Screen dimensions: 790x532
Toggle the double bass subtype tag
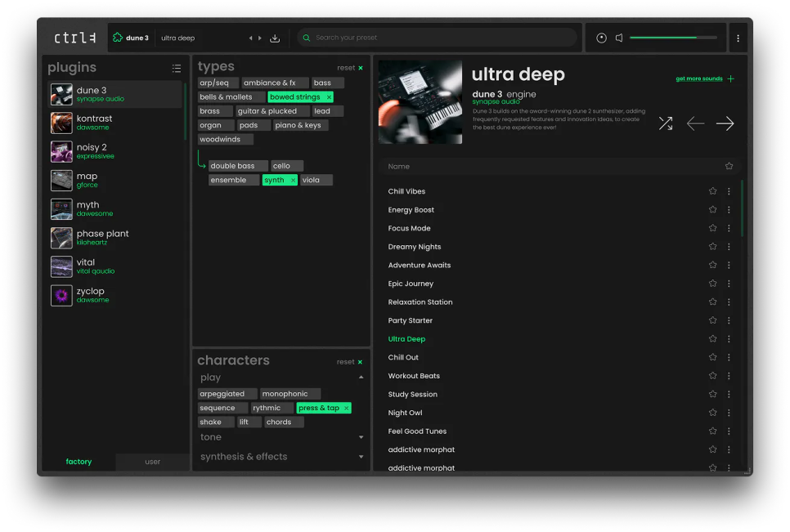[x=238, y=166]
